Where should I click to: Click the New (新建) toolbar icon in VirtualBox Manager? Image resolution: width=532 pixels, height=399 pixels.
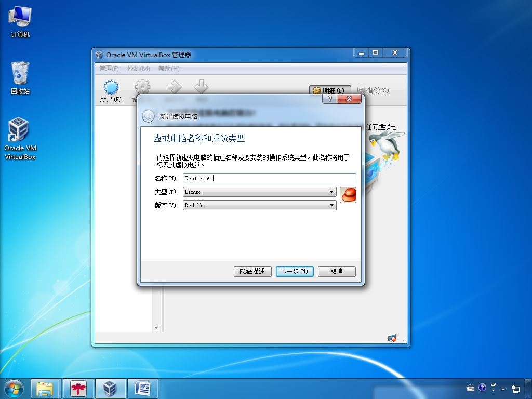pyautogui.click(x=111, y=87)
